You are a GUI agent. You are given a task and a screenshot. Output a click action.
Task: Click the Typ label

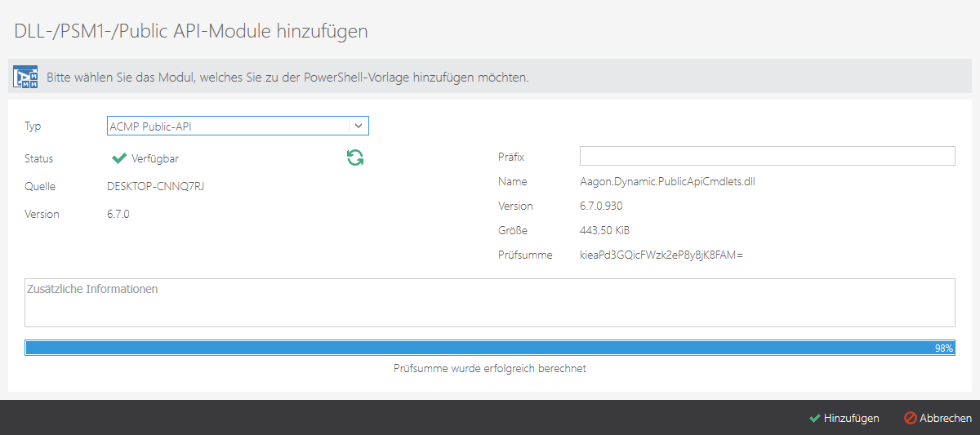(x=33, y=127)
